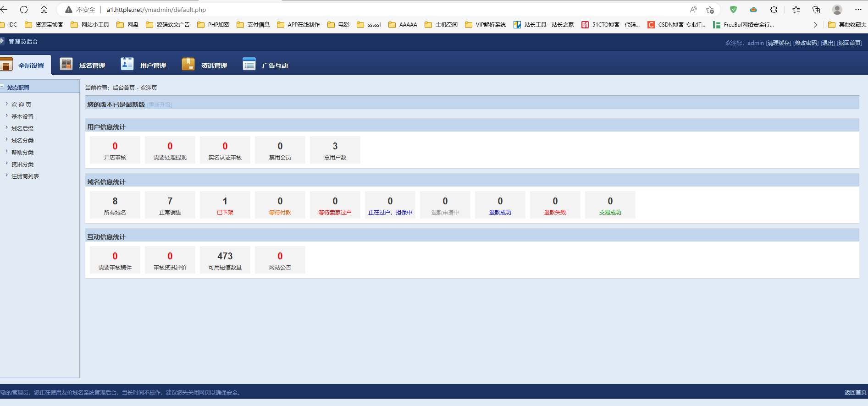Click the 清理缓存 link

pyautogui.click(x=779, y=43)
